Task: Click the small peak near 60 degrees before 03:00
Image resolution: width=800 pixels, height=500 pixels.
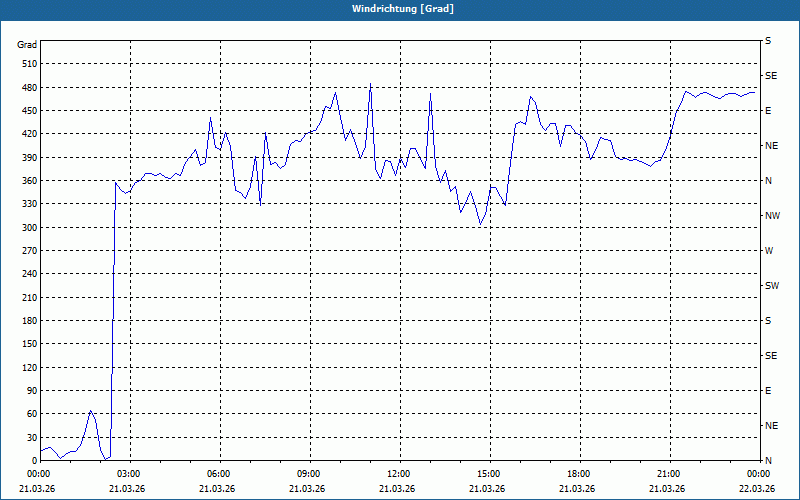Action: tap(90, 411)
